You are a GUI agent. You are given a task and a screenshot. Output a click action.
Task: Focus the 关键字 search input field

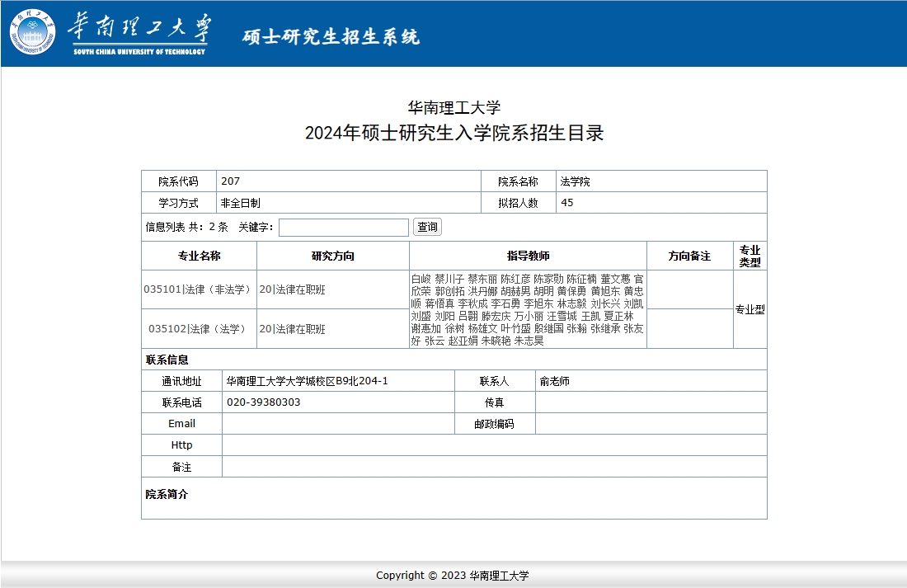[344, 228]
